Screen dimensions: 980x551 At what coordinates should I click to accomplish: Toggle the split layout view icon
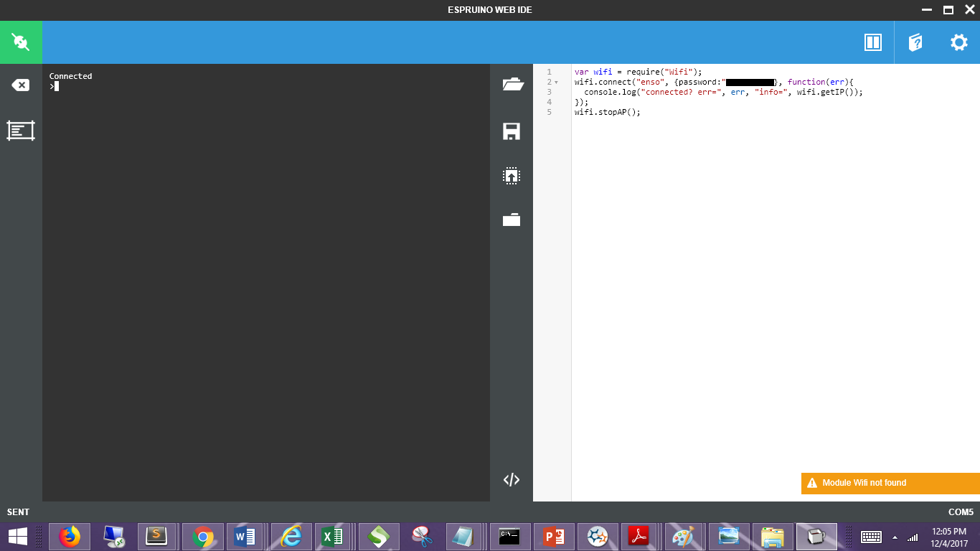click(x=872, y=42)
